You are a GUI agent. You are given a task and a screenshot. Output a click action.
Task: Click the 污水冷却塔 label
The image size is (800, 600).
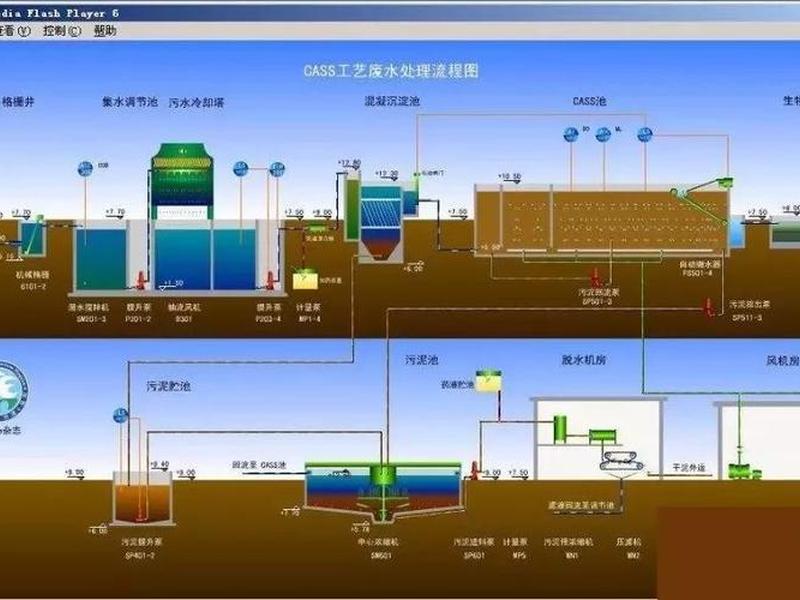pyautogui.click(x=196, y=103)
